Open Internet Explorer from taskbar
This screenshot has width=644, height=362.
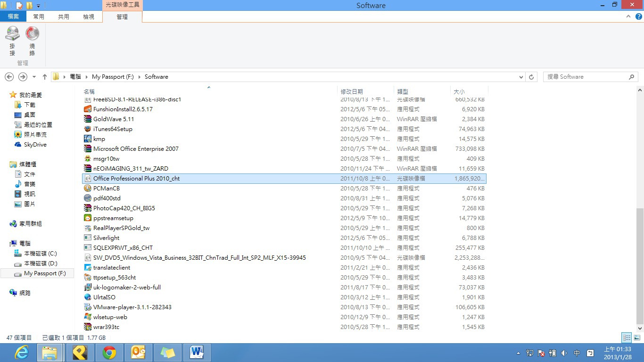tap(22, 353)
